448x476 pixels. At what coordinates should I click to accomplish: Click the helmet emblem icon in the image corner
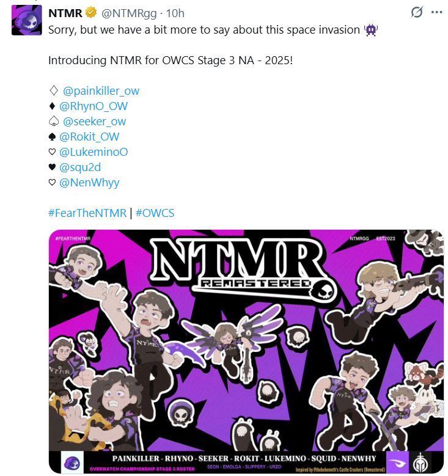[x=420, y=462]
